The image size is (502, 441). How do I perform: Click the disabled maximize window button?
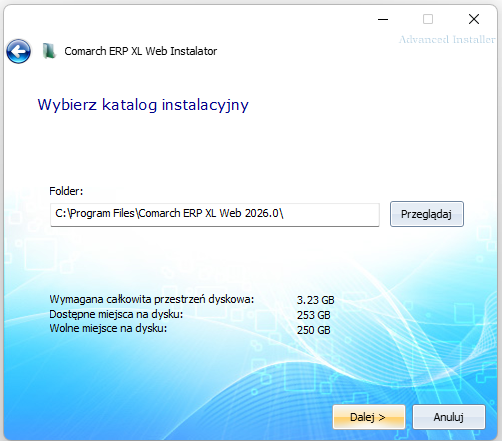[428, 19]
